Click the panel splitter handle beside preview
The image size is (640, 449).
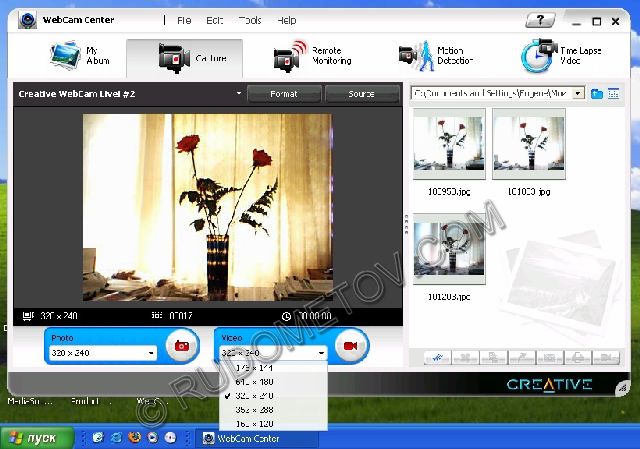[406, 224]
